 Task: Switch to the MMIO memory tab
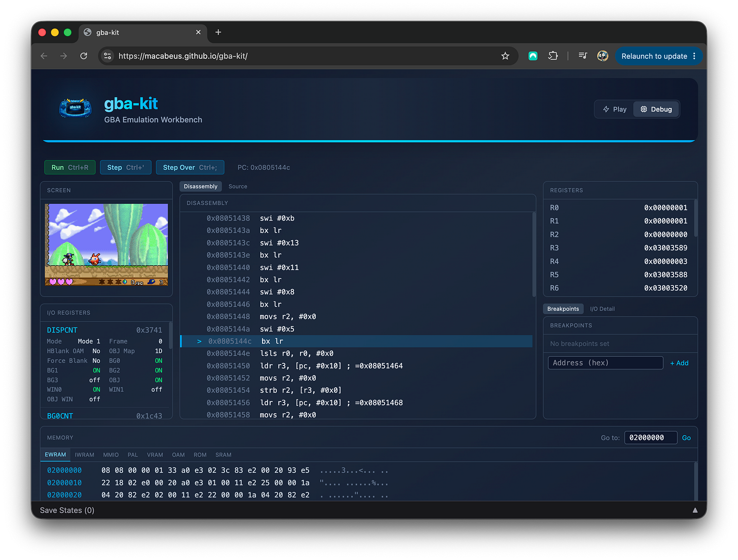click(111, 455)
